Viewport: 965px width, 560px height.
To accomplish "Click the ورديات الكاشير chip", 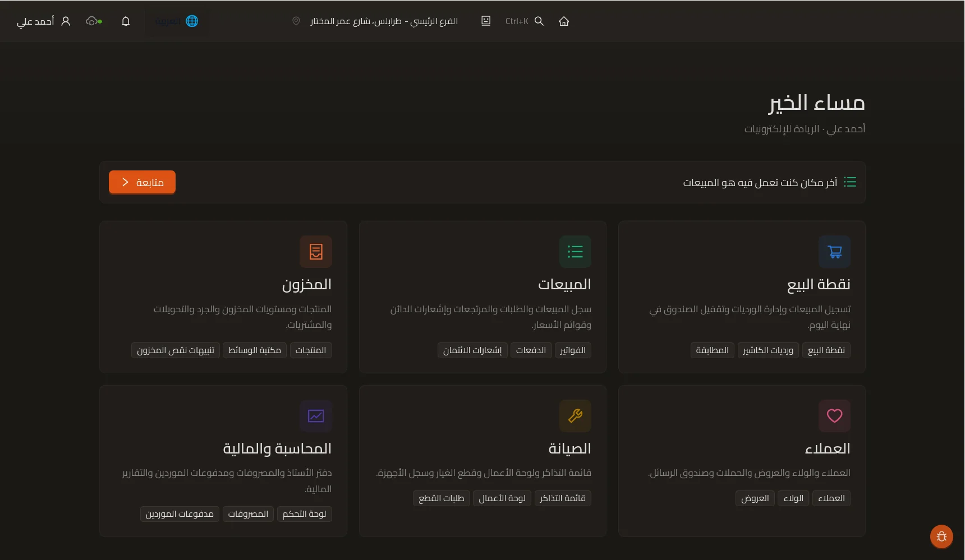I will pyautogui.click(x=768, y=350).
